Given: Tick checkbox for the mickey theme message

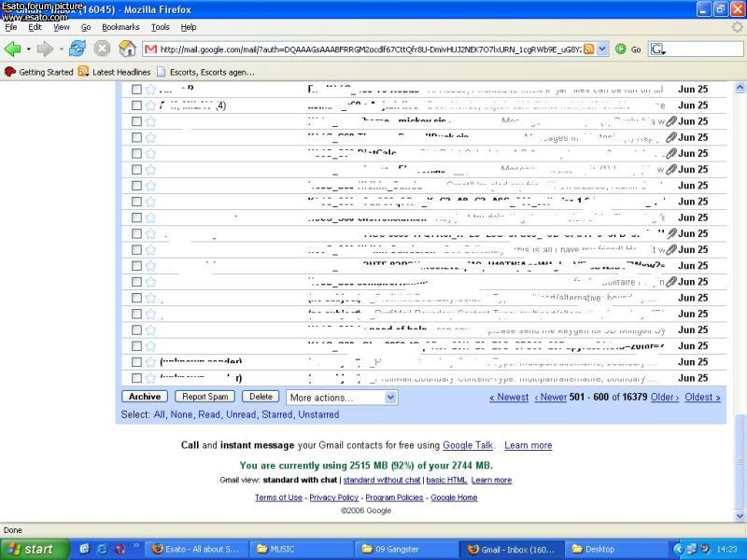Looking at the screenshot, I should (x=136, y=121).
